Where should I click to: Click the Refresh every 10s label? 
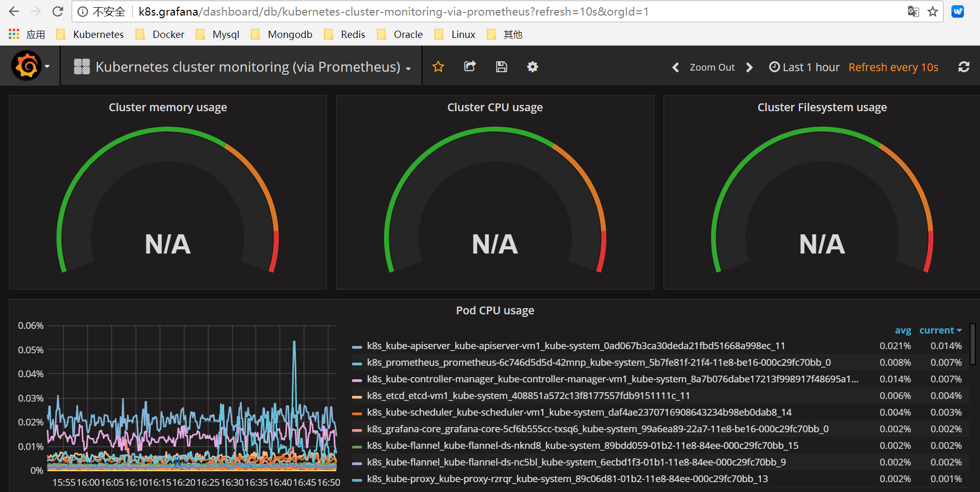pyautogui.click(x=893, y=68)
